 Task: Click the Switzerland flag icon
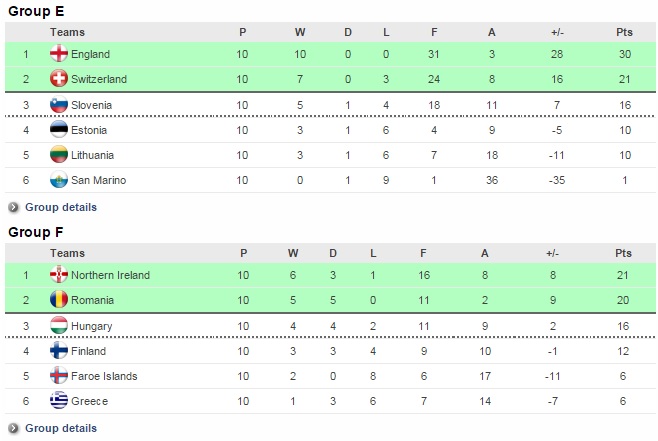[x=58, y=79]
